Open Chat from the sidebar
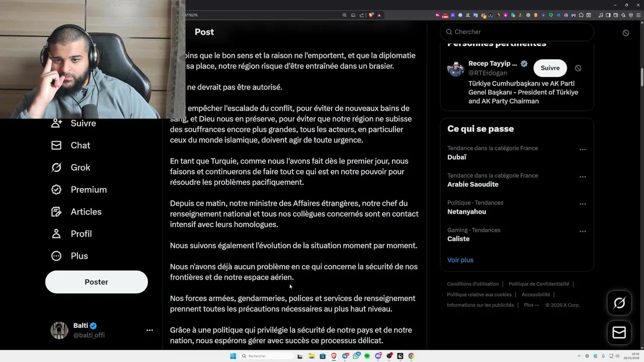Screen dimensions: 644x362 [x=71, y=145]
